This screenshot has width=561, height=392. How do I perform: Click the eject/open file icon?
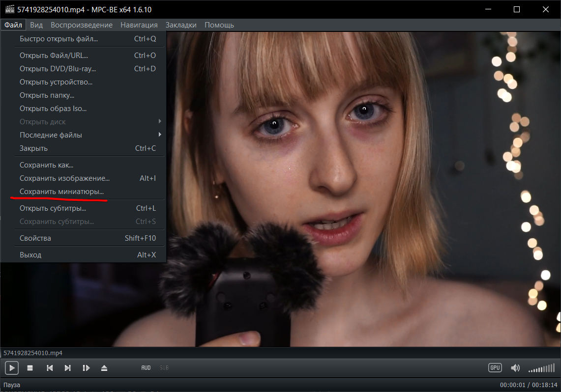104,368
